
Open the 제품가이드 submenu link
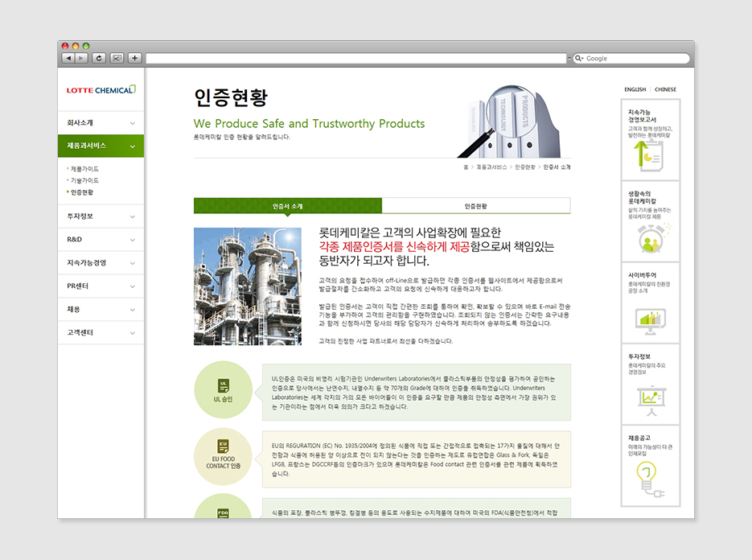85,169
